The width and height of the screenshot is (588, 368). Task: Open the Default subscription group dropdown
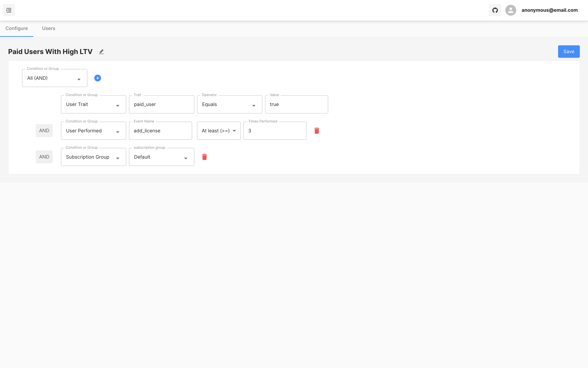[162, 157]
